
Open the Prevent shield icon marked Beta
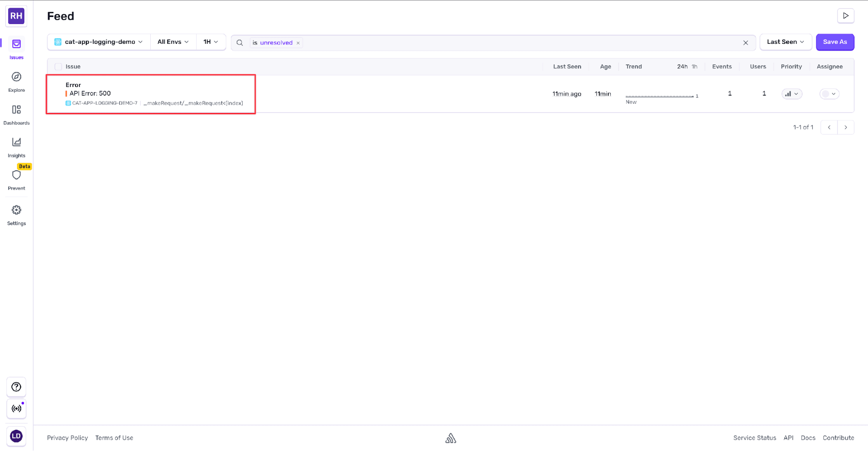pyautogui.click(x=16, y=176)
